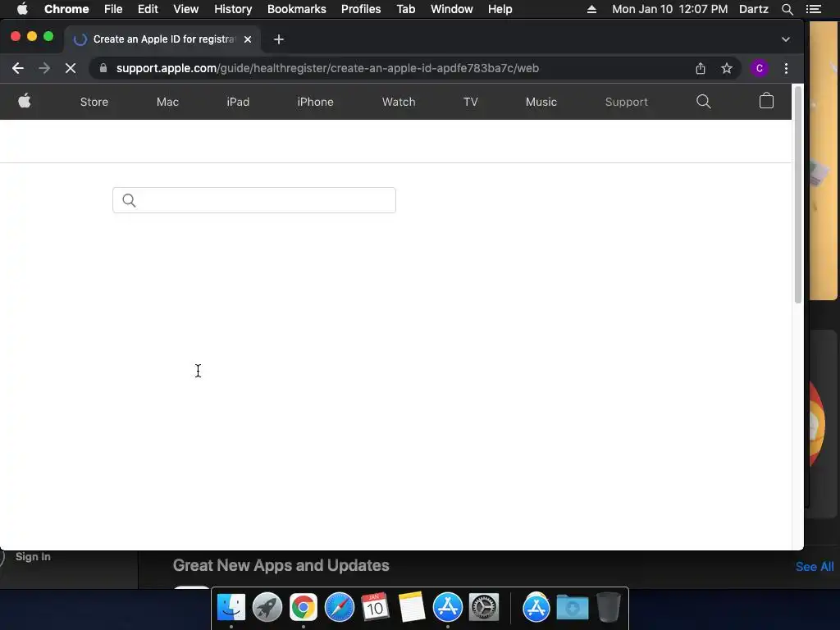This screenshot has width=840, height=630.
Task: Select the Create an Apple ID tab
Action: pyautogui.click(x=163, y=39)
